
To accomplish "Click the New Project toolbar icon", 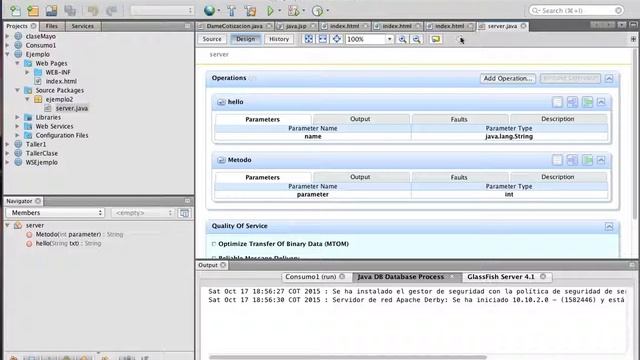I will coord(33,10).
